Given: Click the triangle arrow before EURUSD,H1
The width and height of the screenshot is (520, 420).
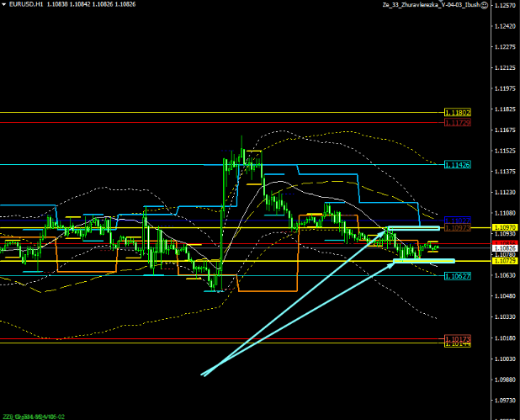Looking at the screenshot, I should [x=3, y=5].
